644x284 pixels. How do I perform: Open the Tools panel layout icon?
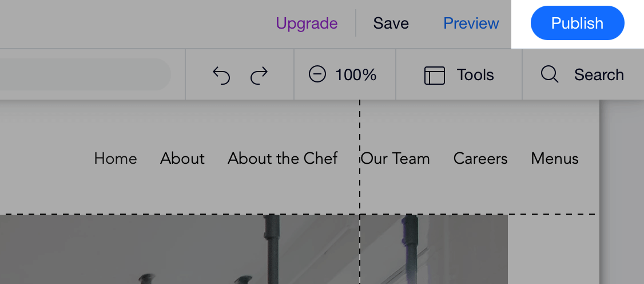pos(434,75)
